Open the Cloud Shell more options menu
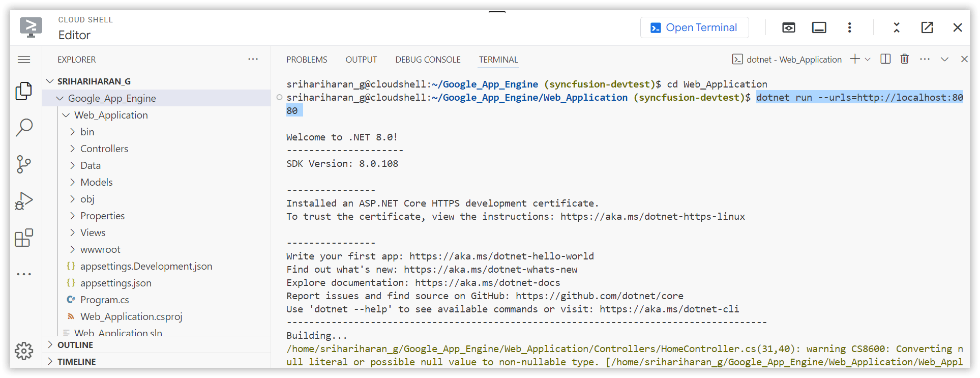The width and height of the screenshot is (980, 378). pyautogui.click(x=849, y=27)
